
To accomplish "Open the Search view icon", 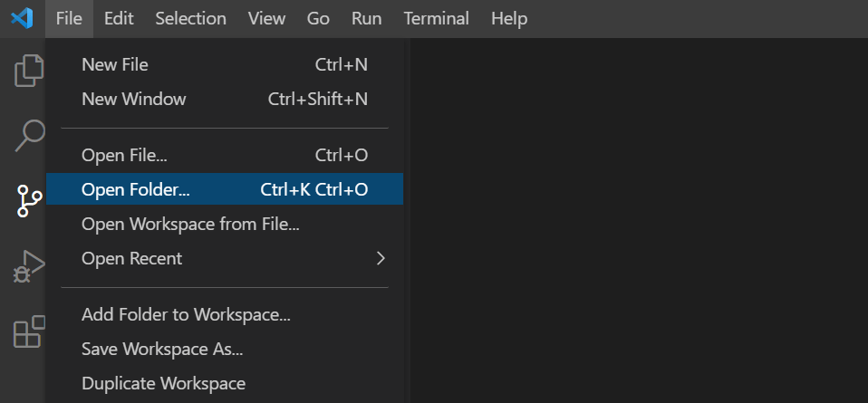I will [x=29, y=135].
